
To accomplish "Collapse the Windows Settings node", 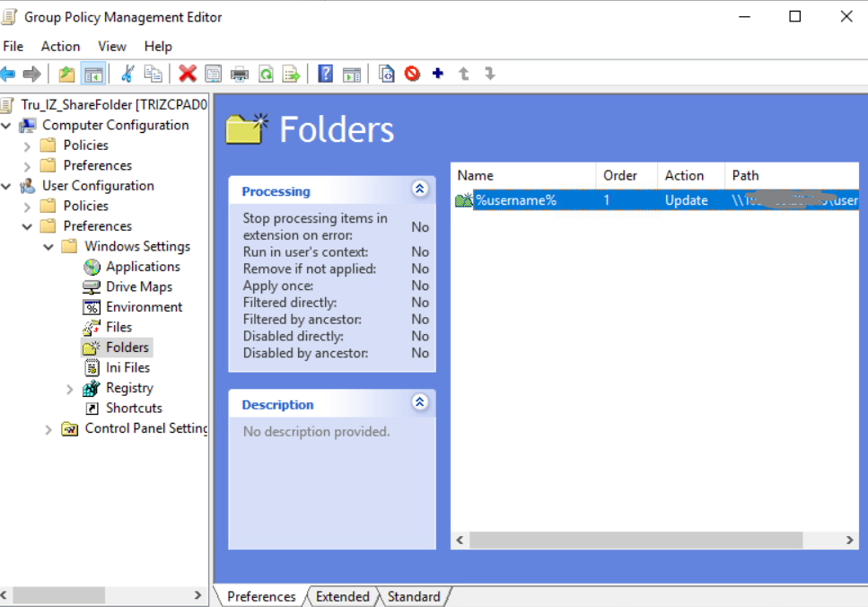I will coord(48,246).
